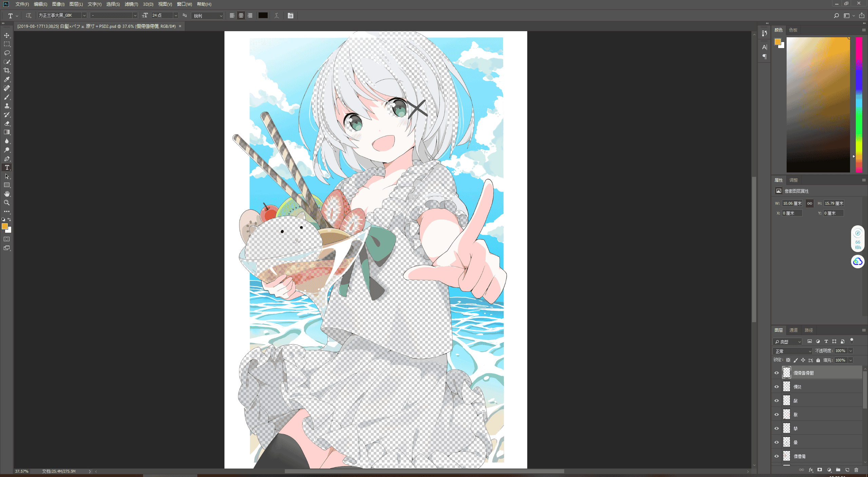
Task: Select the Hand tool
Action: tap(7, 194)
